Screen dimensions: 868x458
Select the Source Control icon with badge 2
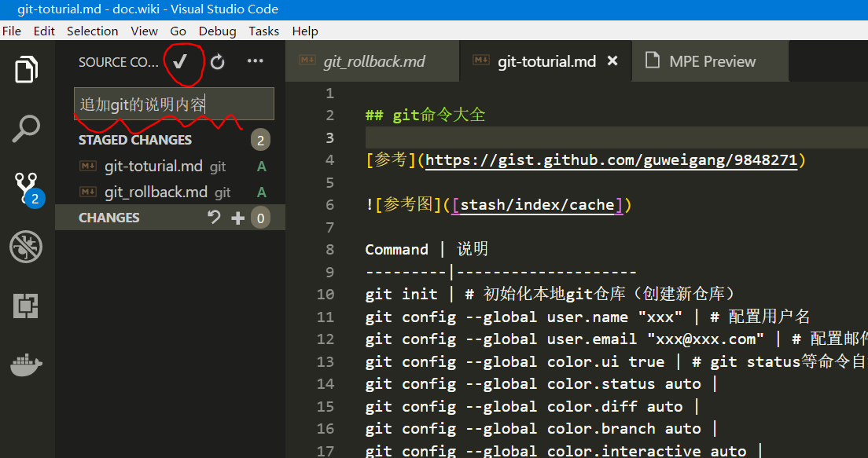point(26,185)
